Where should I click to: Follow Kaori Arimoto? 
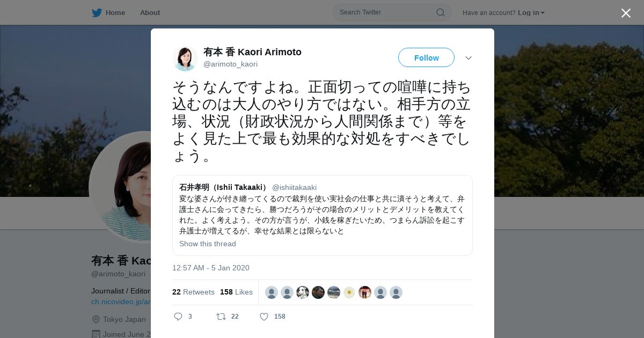point(426,57)
